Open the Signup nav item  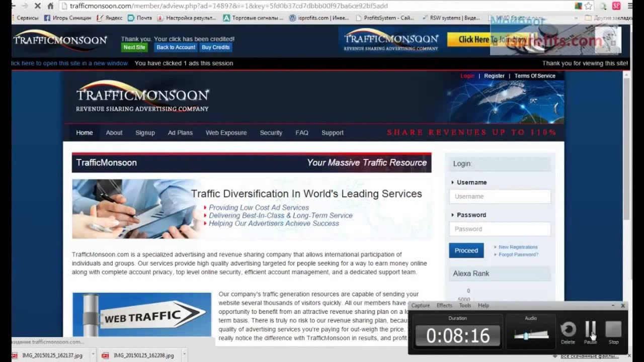tap(145, 133)
